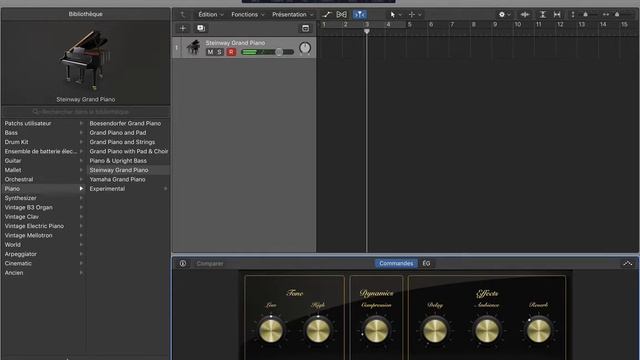640x360 pixels.
Task: Click the Comparer button
Action: 210,264
